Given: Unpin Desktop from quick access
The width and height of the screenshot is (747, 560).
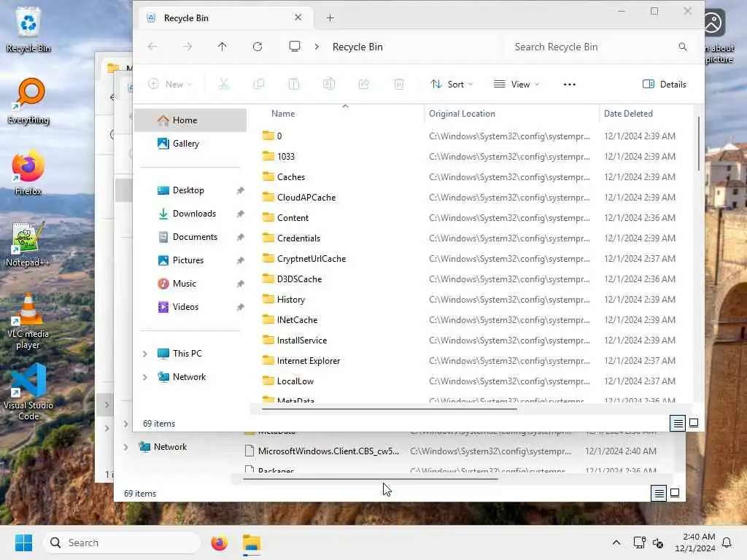Looking at the screenshot, I should coord(240,190).
